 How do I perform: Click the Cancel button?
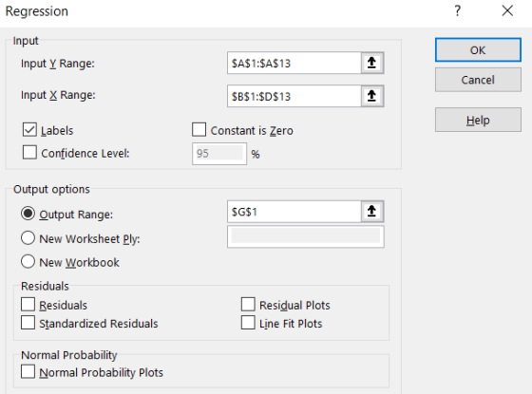[478, 80]
